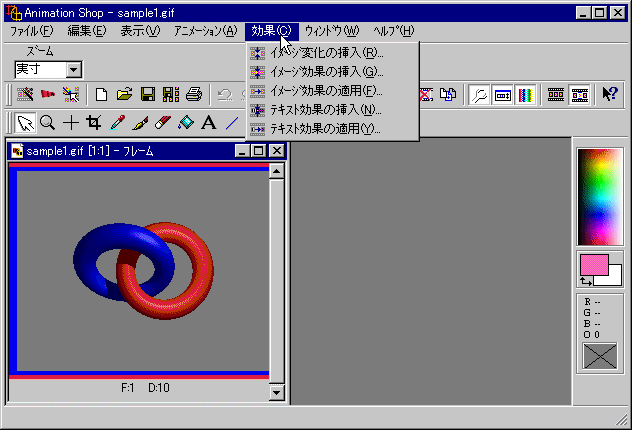
Task: Swap foreground and background colors arrow
Action: coord(586,281)
